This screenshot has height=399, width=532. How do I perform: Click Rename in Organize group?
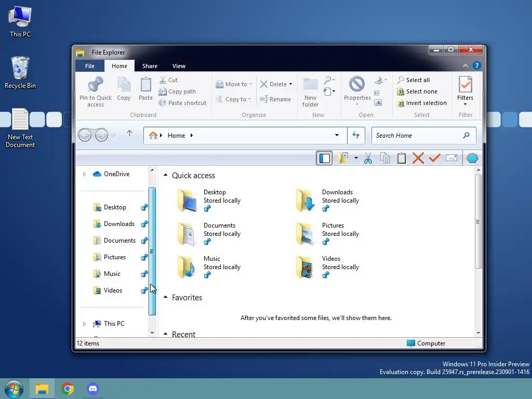pos(275,99)
